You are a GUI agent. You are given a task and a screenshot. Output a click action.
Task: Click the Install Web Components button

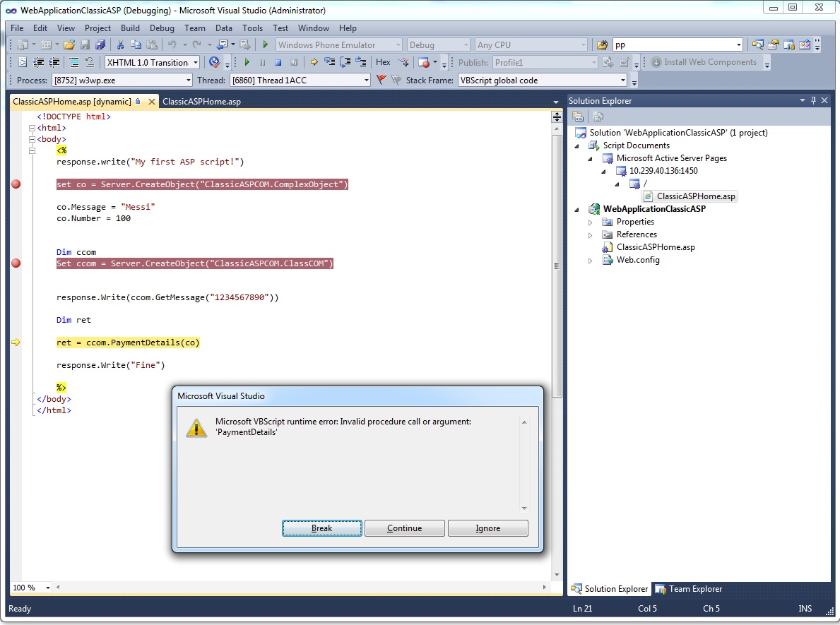[704, 62]
